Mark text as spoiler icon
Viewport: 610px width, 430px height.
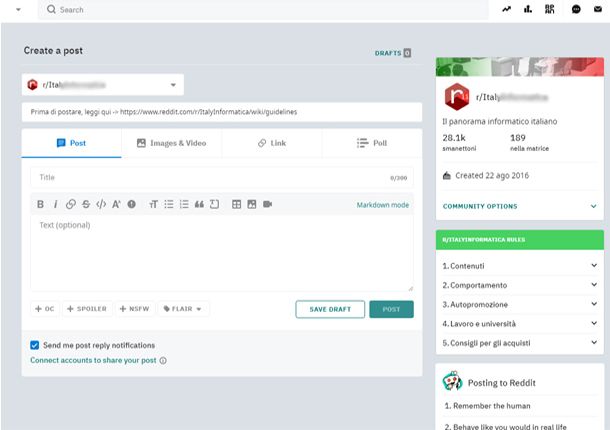coord(131,204)
